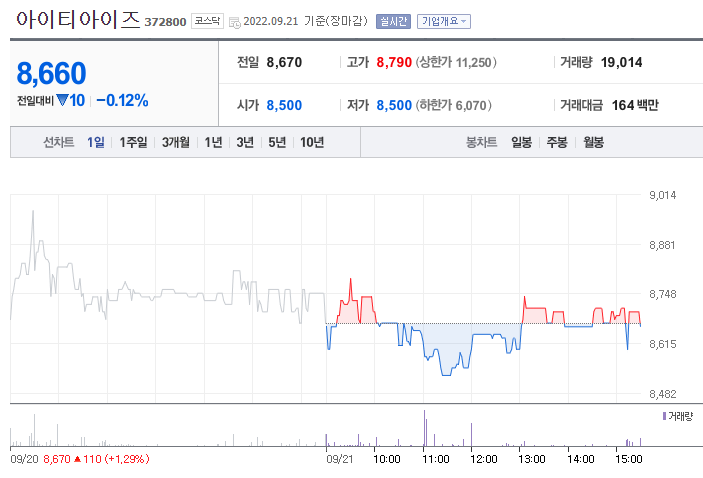Click the 상한가 11,250 text
The width and height of the screenshot is (703, 478).
[x=456, y=62]
